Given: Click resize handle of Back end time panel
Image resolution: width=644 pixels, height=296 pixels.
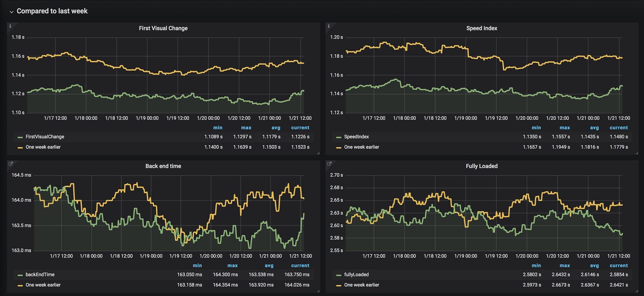Looking at the screenshot, I should click(x=318, y=291).
